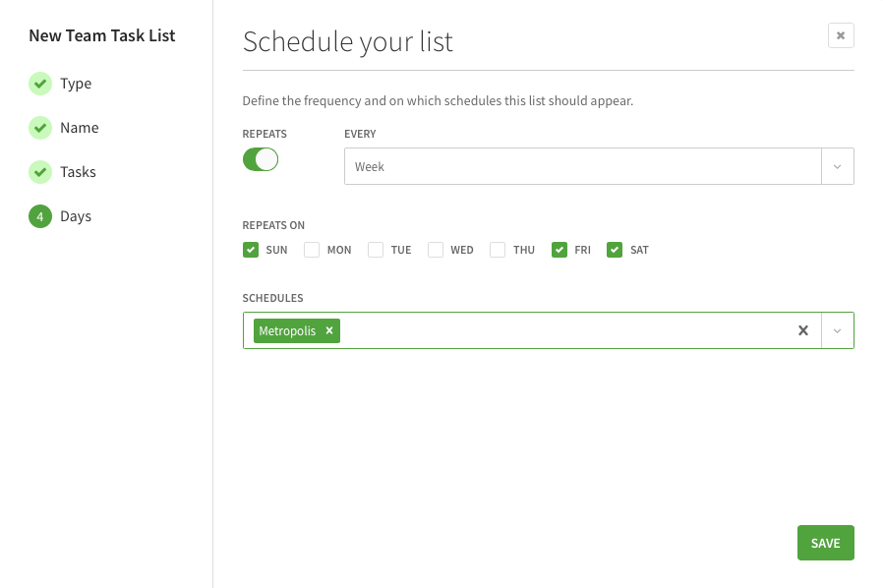Screen dimensions: 883x588
Task: Expand the Schedules dropdown chevron
Action: [x=837, y=330]
